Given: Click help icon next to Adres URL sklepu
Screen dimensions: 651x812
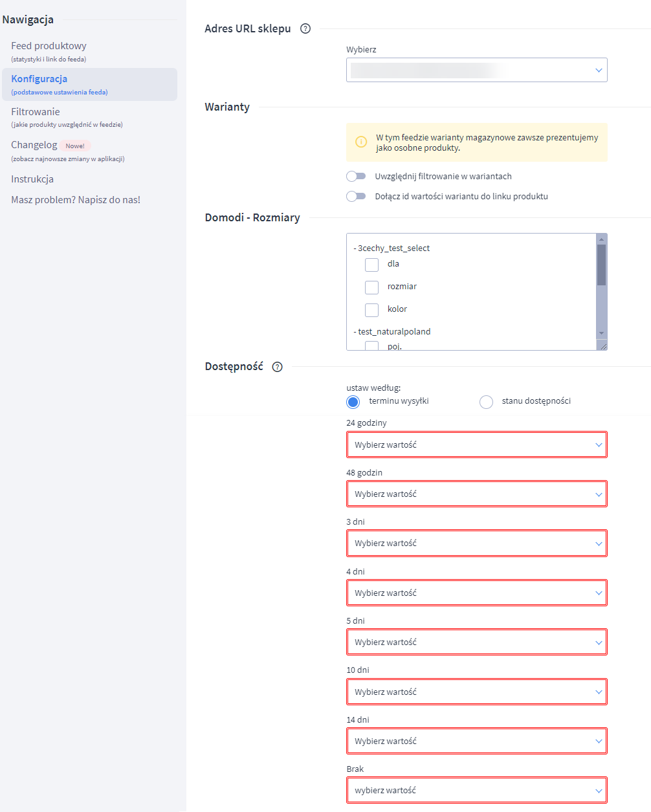Looking at the screenshot, I should click(x=306, y=28).
